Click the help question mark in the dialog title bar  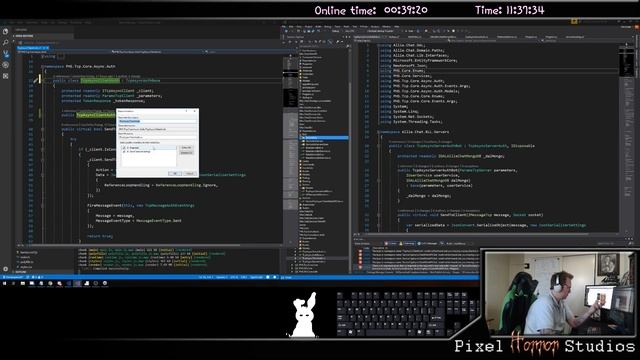point(187,111)
